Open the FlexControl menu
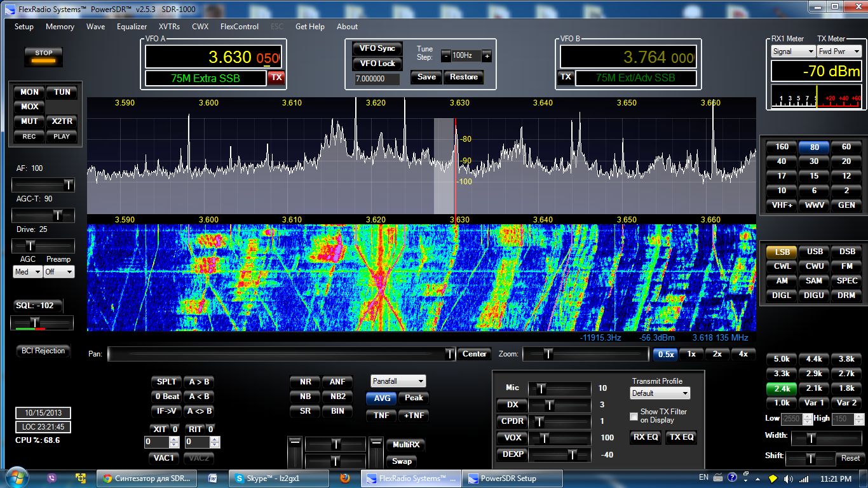This screenshot has width=868, height=488. coord(240,27)
